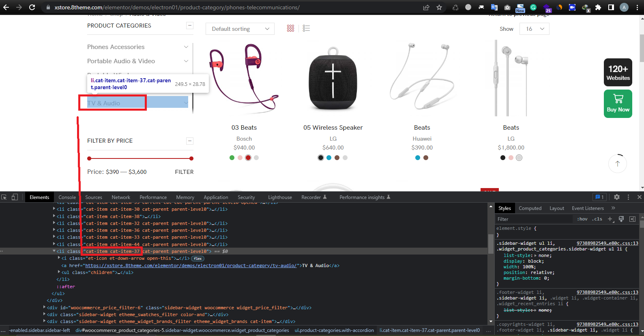Open Chrome three-dot menu
The image size is (644, 336).
pos(637,7)
